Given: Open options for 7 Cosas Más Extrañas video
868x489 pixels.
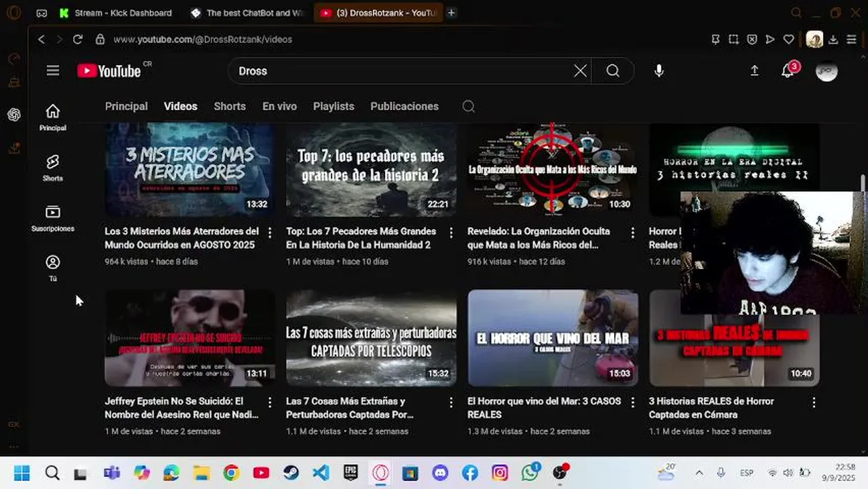Looking at the screenshot, I should [451, 402].
